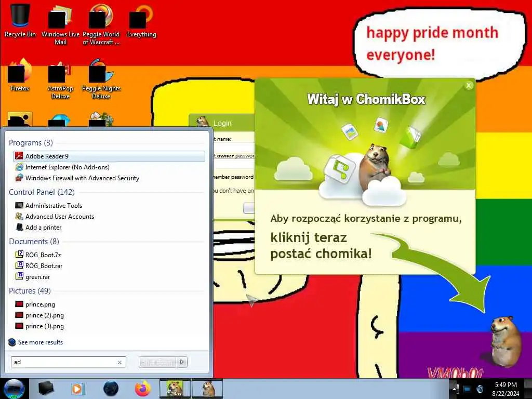Show hidden tray icons arrow
Screen dimensions: 532x399
pos(454,389)
